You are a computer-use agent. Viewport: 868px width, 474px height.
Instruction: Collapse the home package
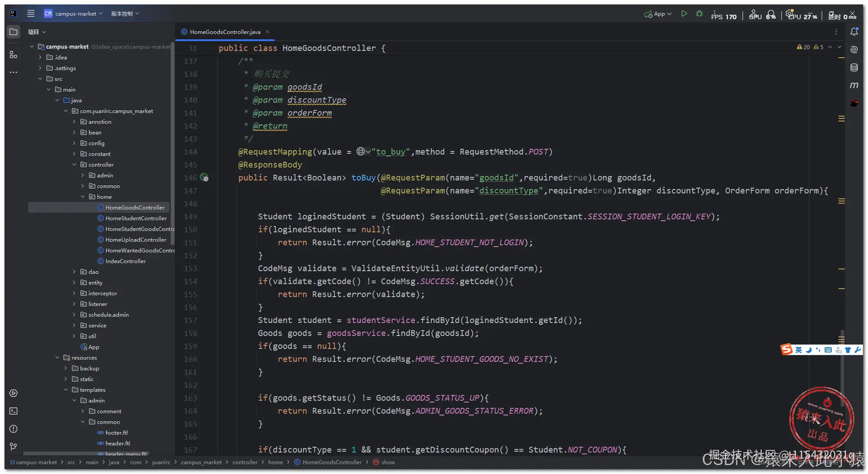pos(83,197)
